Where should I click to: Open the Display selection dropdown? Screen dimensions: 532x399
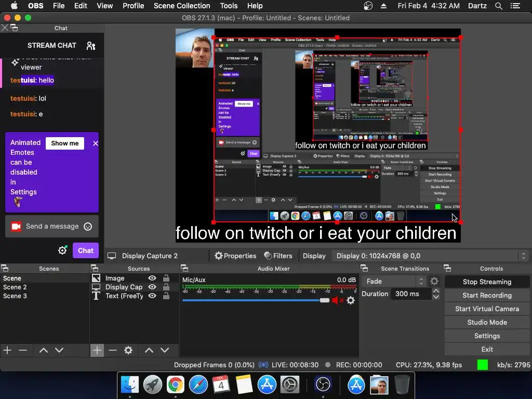430,256
